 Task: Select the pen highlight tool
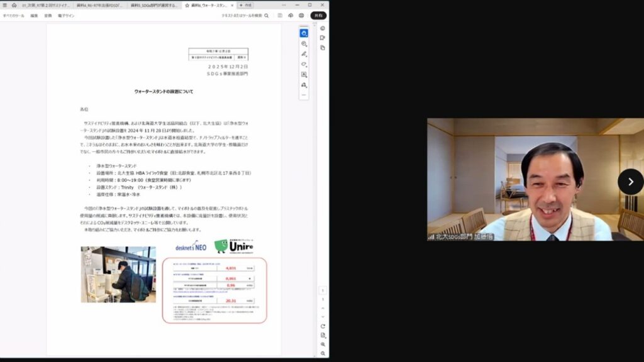tap(304, 54)
